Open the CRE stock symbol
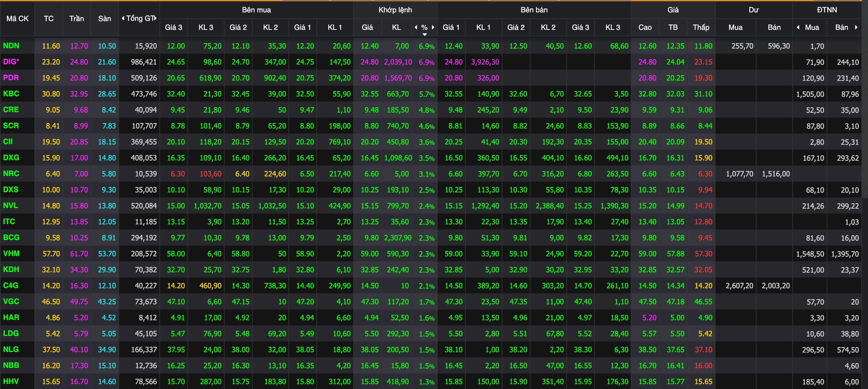868x389 pixels. [x=11, y=109]
